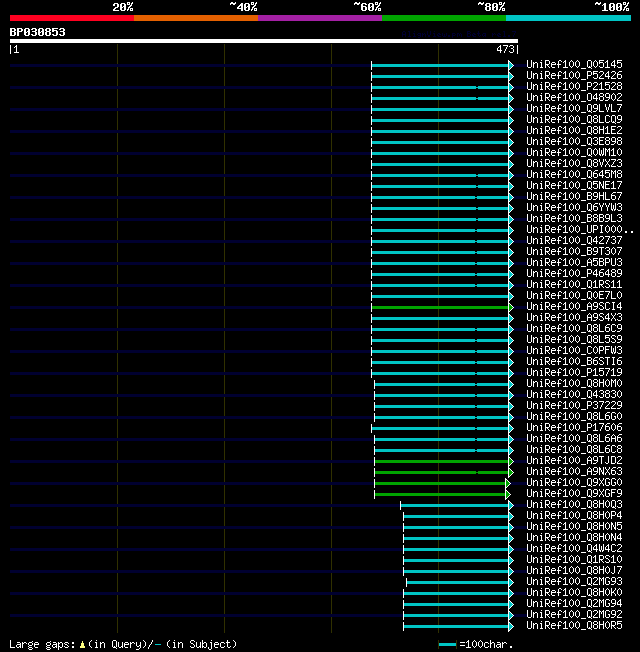
Task: Select hit label UniRef100_P17606
Action: 574,427
